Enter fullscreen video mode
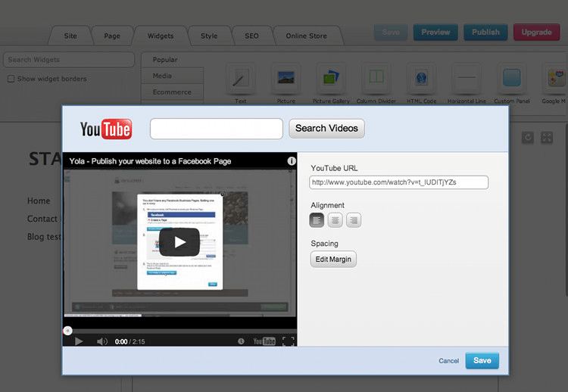The width and height of the screenshot is (568, 392). (x=289, y=341)
